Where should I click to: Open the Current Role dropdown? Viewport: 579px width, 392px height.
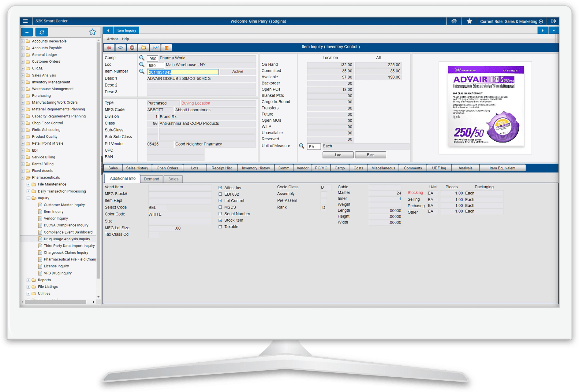point(511,21)
